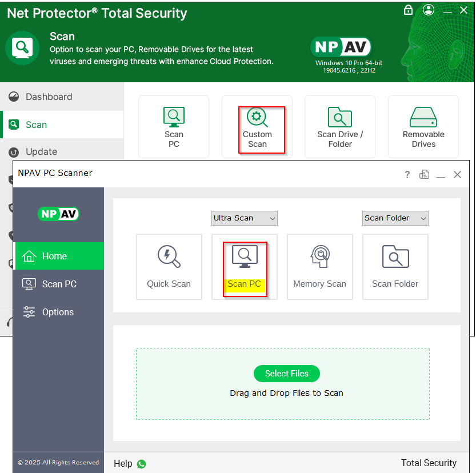
Task: Open Dashboard in the left sidebar
Action: [x=49, y=97]
